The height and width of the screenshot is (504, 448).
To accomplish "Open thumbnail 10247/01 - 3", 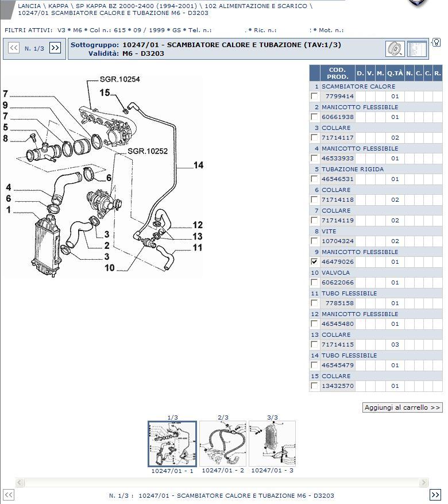I will [x=272, y=444].
